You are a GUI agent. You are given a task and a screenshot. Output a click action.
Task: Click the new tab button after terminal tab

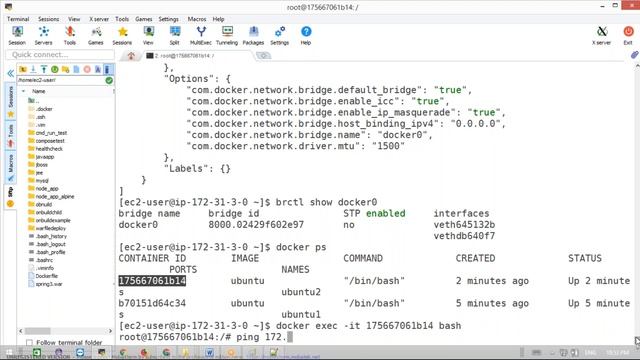pyautogui.click(x=264, y=56)
